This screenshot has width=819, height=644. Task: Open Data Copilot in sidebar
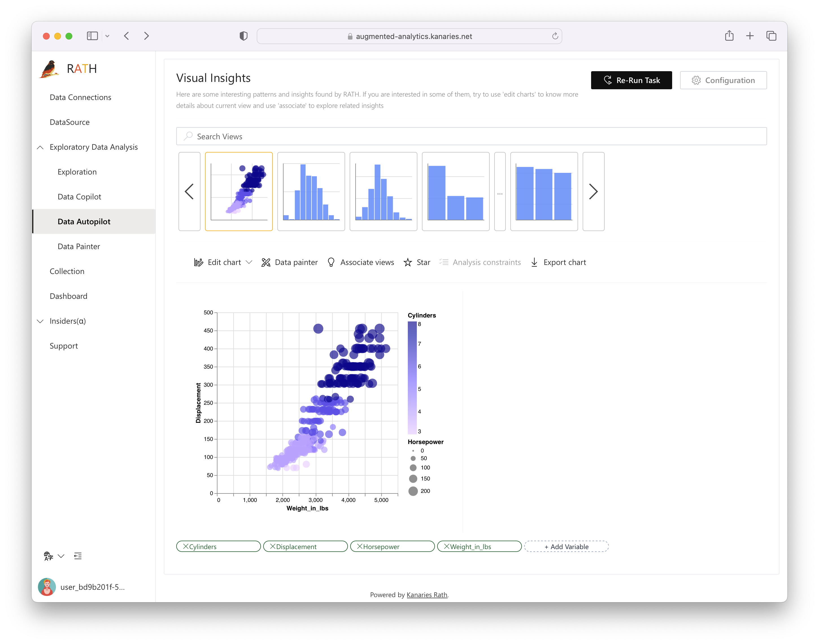click(79, 197)
